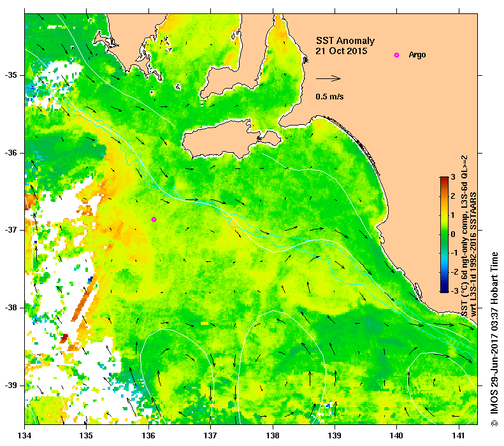Click the '0.5 m/s' scale label
Image resolution: width=504 pixels, height=446 pixels.
coord(329,96)
